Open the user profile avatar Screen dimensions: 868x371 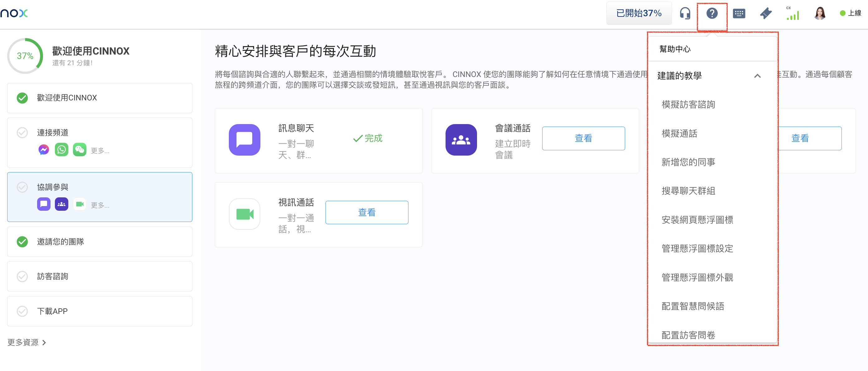(x=819, y=13)
